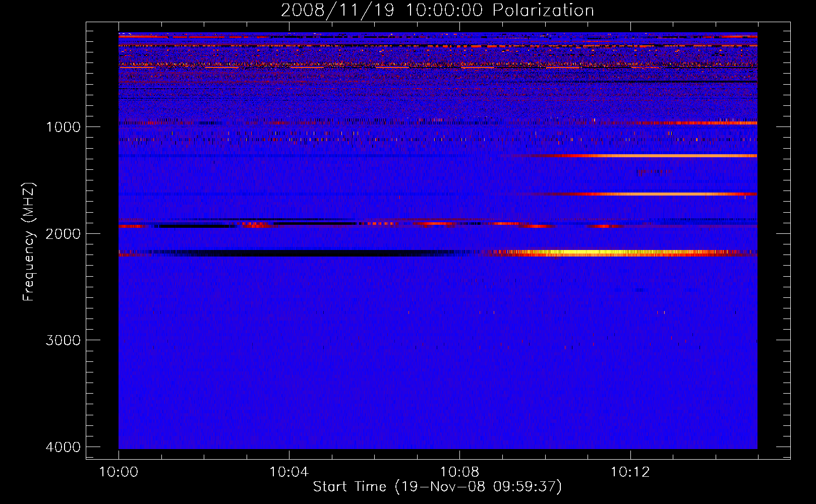Click the 4000 frequency tick label

tap(63, 447)
